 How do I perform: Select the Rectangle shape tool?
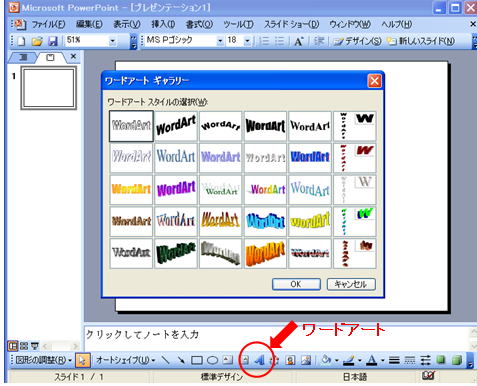coord(197,360)
